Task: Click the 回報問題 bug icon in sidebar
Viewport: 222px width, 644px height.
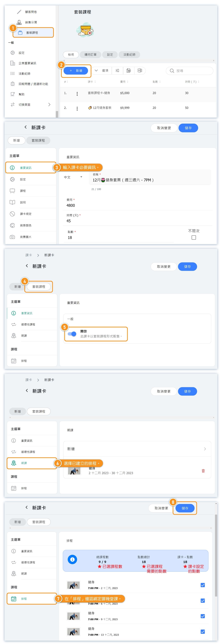Action: tap(12, 84)
